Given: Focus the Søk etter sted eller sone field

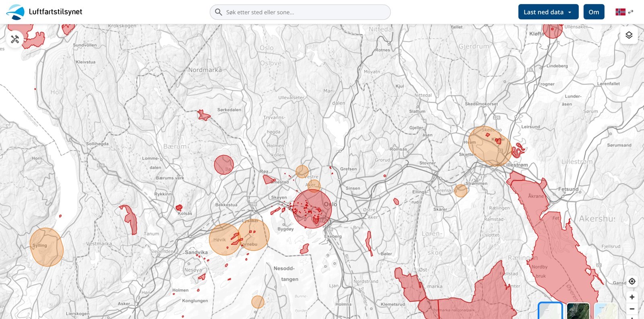Looking at the screenshot, I should click(300, 12).
